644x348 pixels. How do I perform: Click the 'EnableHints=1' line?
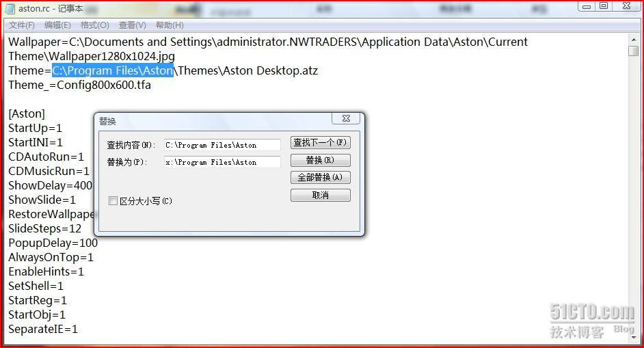coord(46,271)
